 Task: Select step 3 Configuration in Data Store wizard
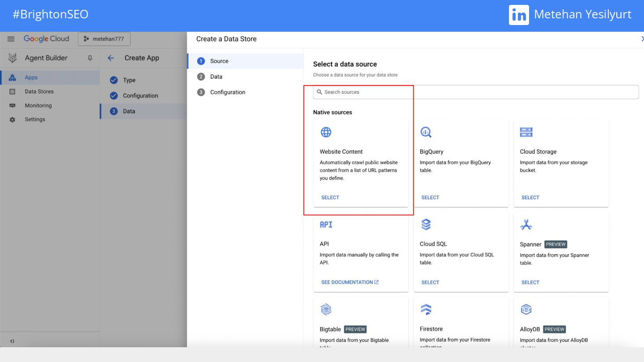tap(245, 93)
